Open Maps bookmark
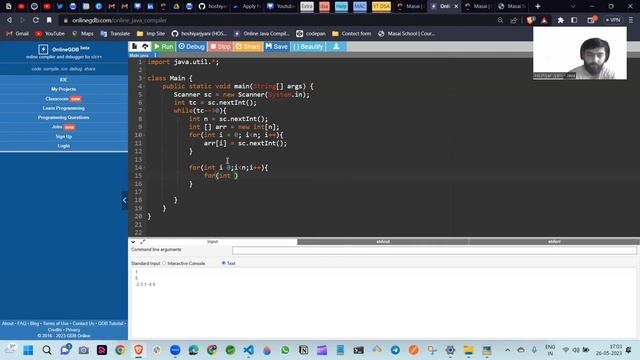This screenshot has width=640, height=360. pyautogui.click(x=83, y=33)
